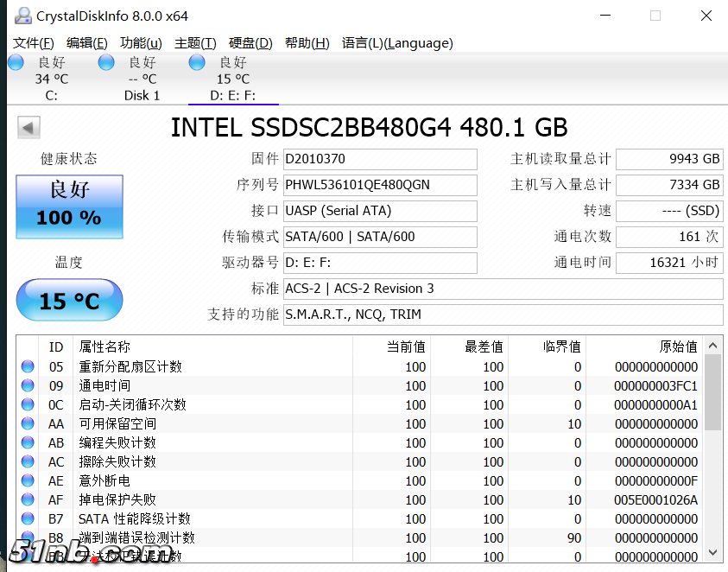
Task: Click the blue status dot for SATA 性能降级计数
Action: (x=28, y=518)
